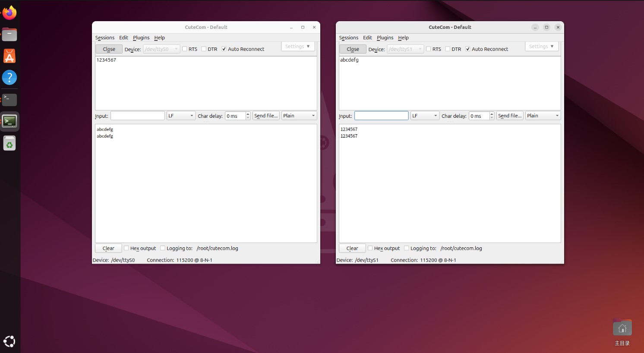Enable RTS in the ttyS0 window
Screen dimensions: 644x353
(x=185, y=49)
